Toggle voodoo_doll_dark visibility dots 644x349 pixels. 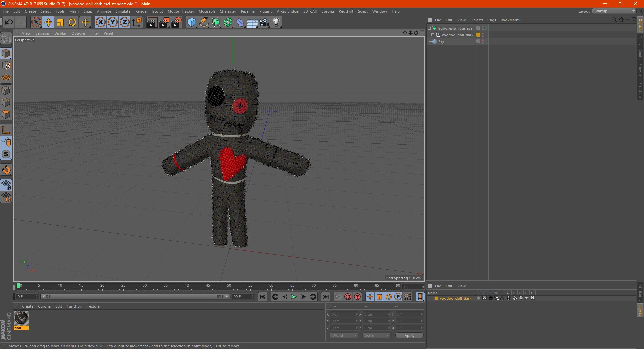[x=483, y=35]
